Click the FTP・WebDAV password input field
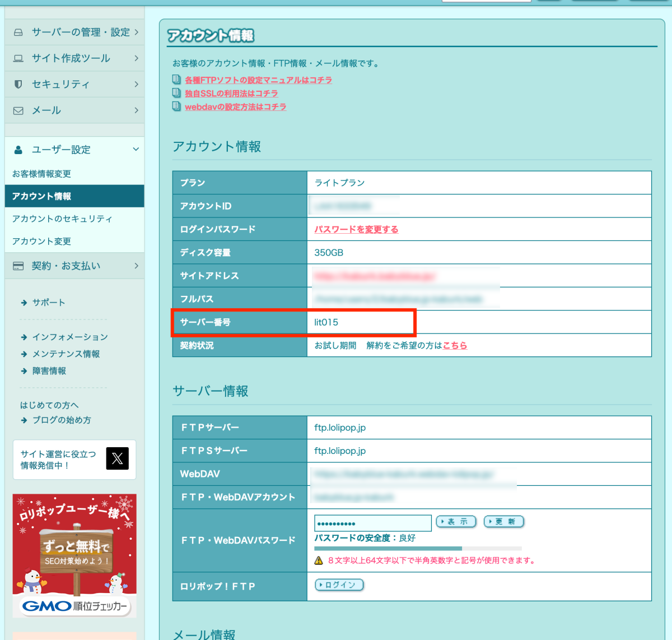Screen dimensions: 672x640 372,523
